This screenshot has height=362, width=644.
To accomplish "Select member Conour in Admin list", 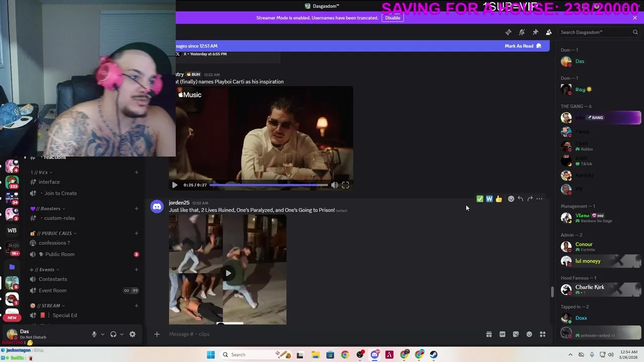I will [x=600, y=246].
